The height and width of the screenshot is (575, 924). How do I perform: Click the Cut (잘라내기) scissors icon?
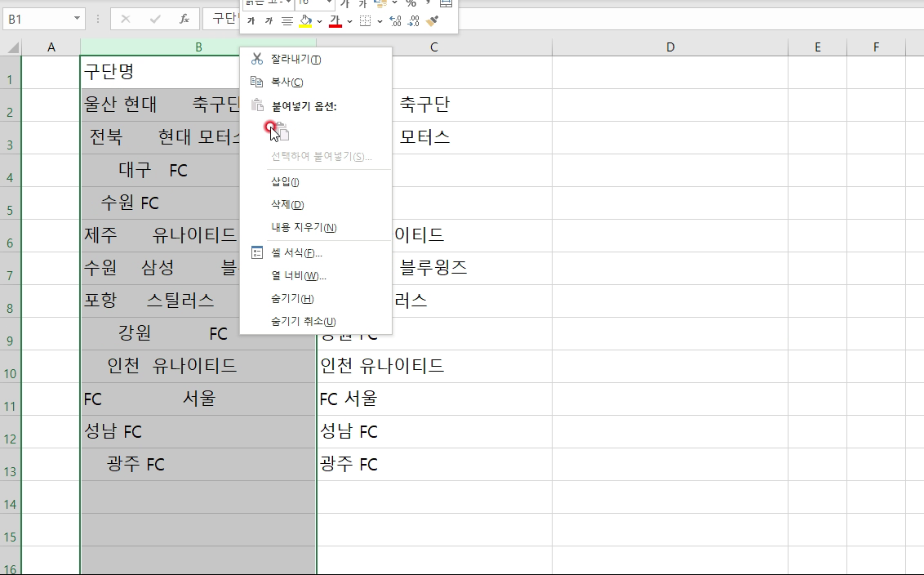tap(257, 59)
